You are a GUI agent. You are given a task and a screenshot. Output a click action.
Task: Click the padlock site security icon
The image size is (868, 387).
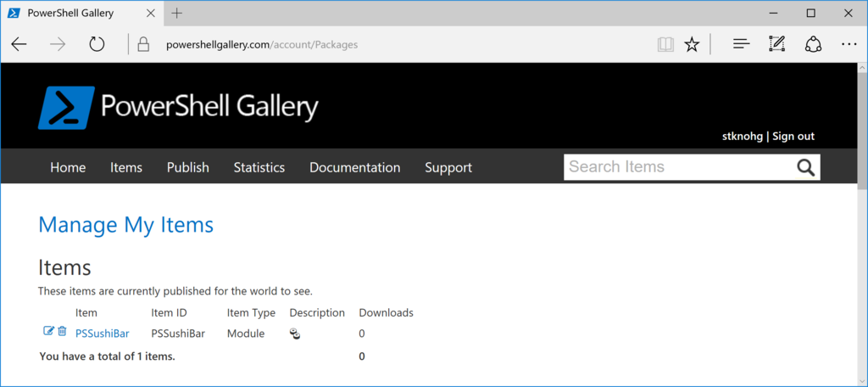[x=143, y=44]
